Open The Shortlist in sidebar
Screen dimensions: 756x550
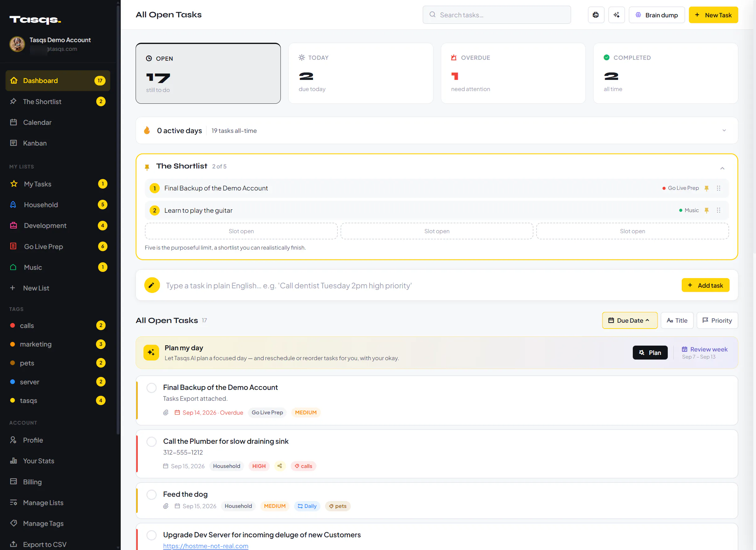[58, 101]
